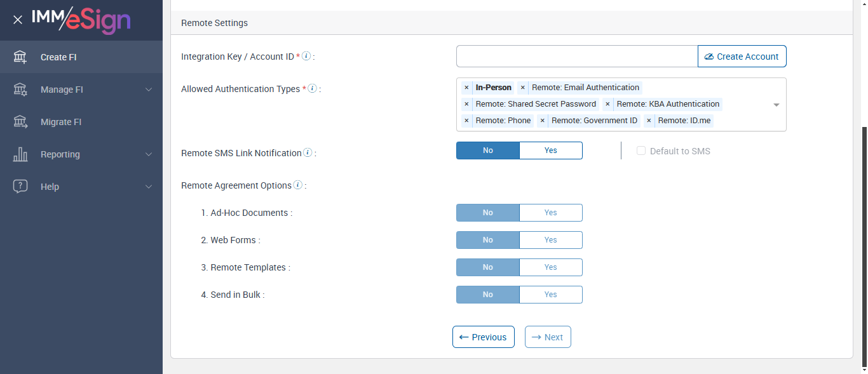This screenshot has height=374, width=868.
Task: Expand the Reporting menu chevron
Action: point(149,154)
